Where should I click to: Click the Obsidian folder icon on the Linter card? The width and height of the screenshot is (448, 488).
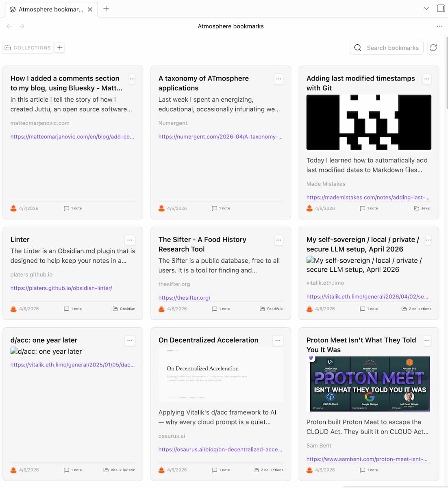click(115, 309)
